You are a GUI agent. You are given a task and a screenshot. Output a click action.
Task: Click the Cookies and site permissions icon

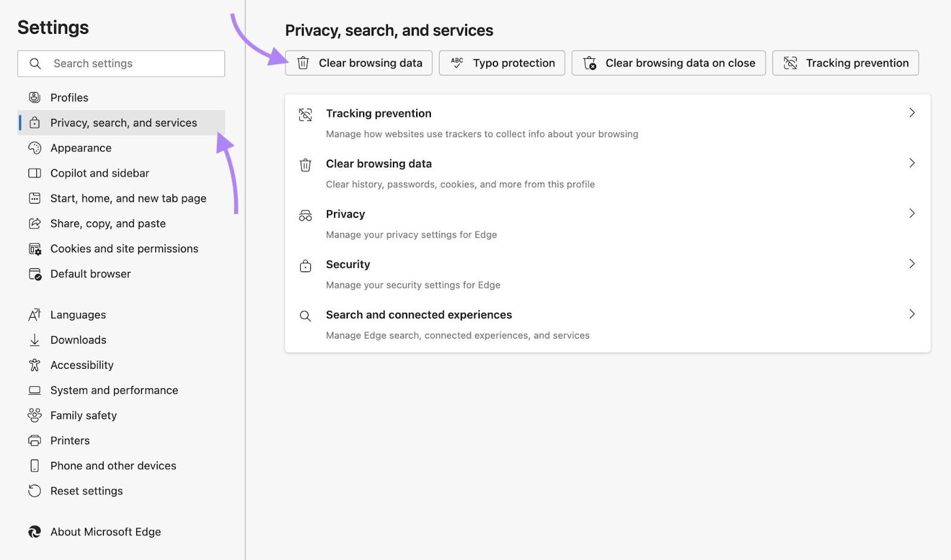point(35,248)
